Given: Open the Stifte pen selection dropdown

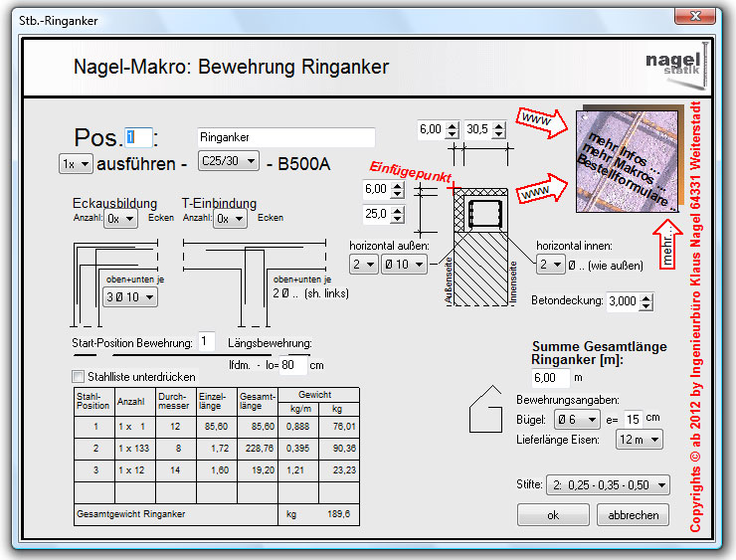Looking at the screenshot, I should click(x=608, y=484).
